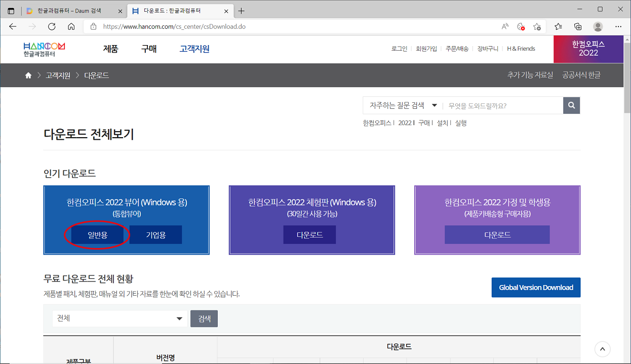Click the 실행 keyword link

(x=461, y=123)
